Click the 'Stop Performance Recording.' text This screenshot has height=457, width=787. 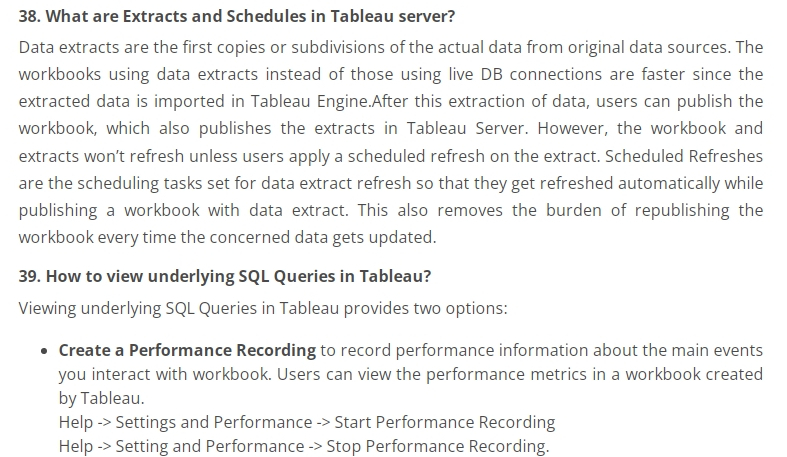(438, 446)
